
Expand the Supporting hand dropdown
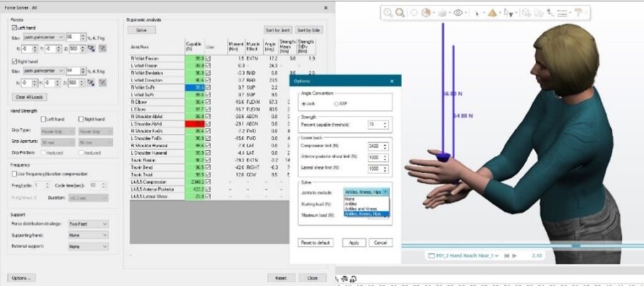tap(87, 235)
